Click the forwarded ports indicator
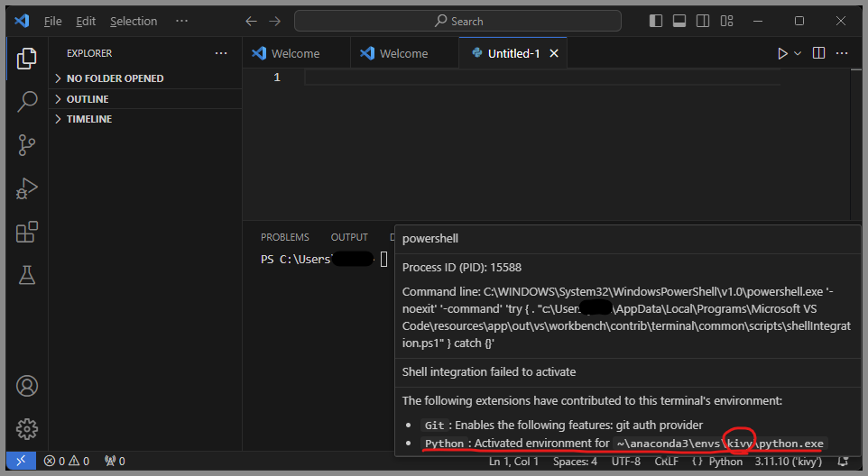 point(115,461)
